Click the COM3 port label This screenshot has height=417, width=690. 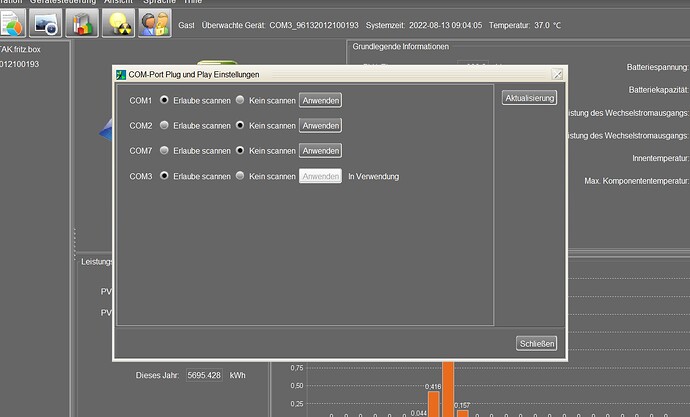pyautogui.click(x=140, y=176)
